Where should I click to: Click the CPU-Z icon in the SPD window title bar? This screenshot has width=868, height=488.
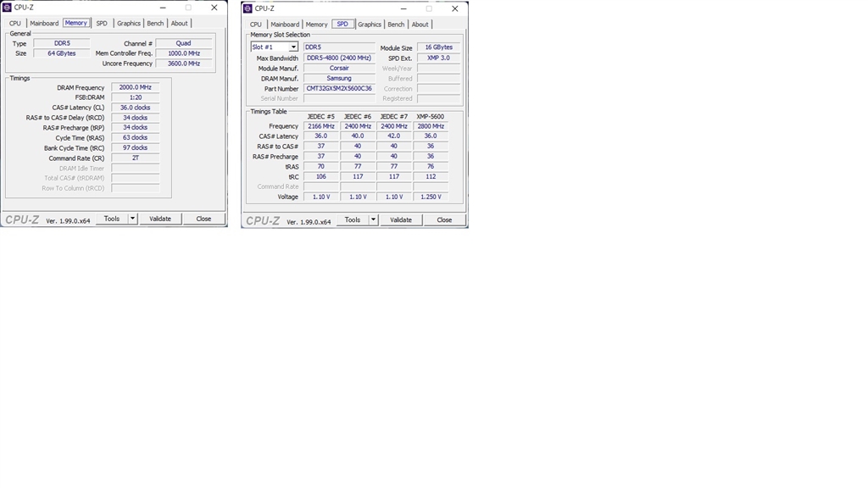coord(248,8)
